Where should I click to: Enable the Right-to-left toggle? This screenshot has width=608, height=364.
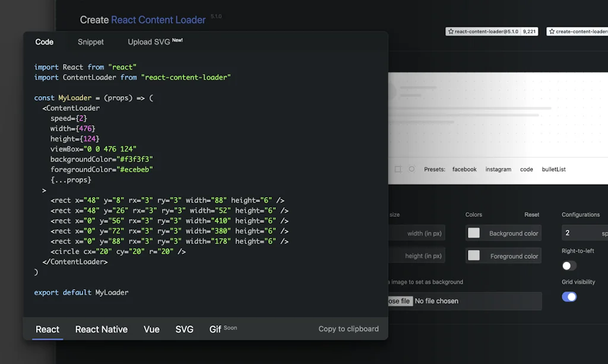click(569, 265)
